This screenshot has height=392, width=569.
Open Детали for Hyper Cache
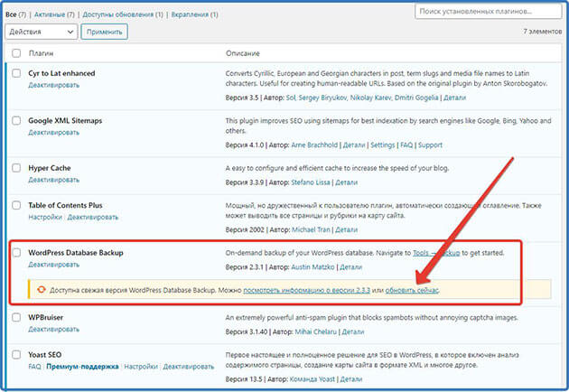[346, 182]
